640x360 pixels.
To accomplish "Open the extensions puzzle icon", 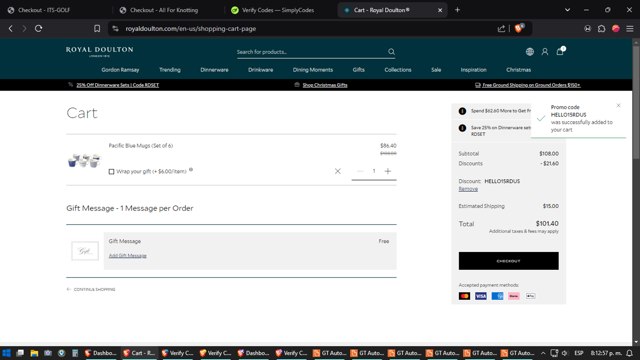I will pos(602,29).
